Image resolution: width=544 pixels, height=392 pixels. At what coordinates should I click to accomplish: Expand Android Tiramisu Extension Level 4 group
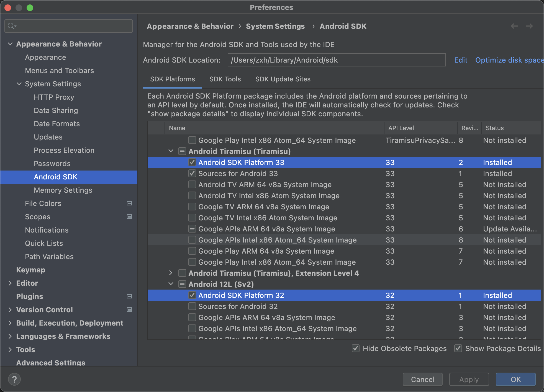pyautogui.click(x=171, y=273)
